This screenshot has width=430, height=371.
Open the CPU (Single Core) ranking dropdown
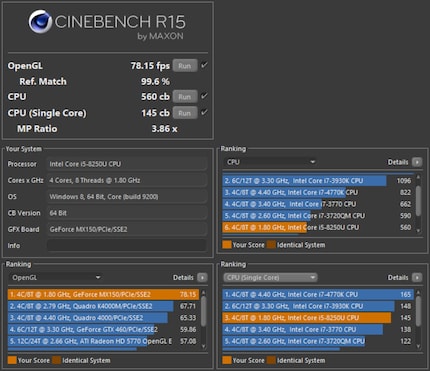coord(270,277)
